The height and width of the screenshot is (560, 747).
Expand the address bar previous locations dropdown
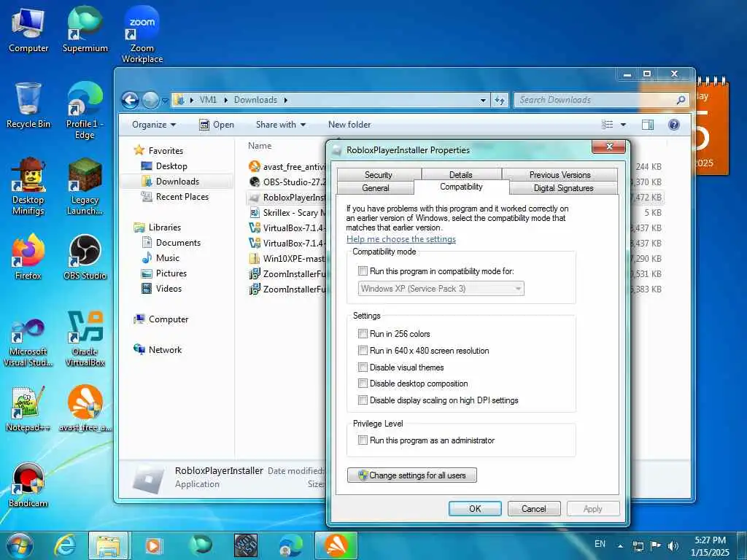pos(483,100)
